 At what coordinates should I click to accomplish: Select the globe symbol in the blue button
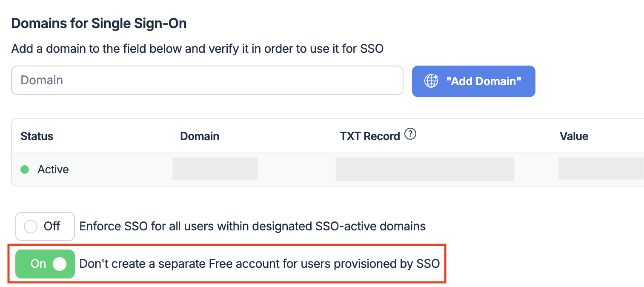coord(431,81)
